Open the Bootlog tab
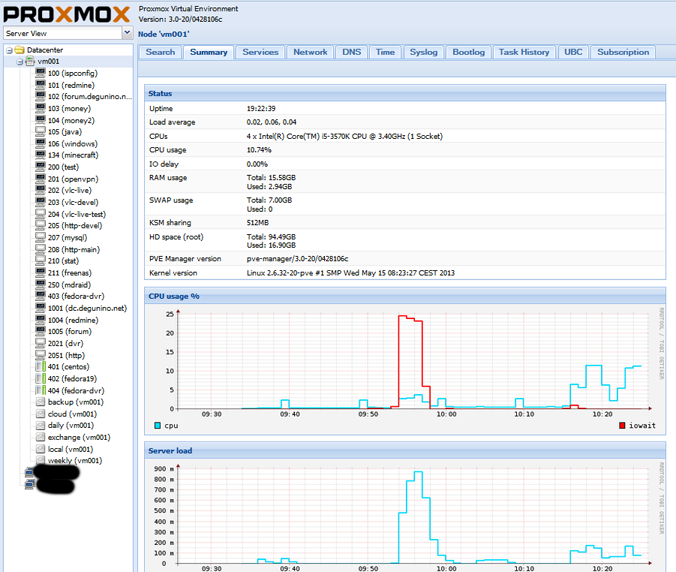The height and width of the screenshot is (572, 676). tap(469, 52)
